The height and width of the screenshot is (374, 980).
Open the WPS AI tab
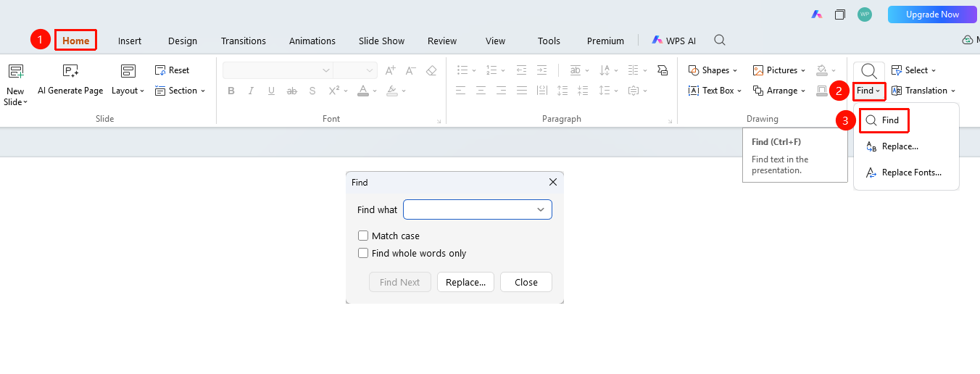[x=674, y=41]
